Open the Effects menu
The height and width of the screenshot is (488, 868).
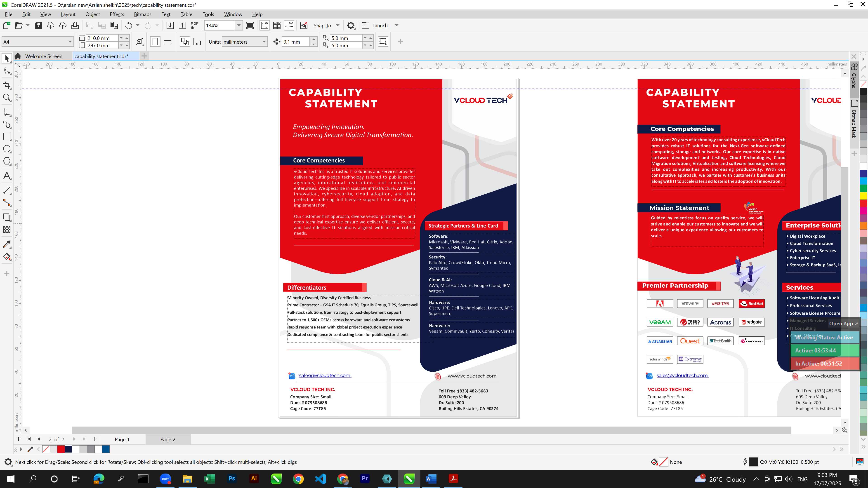click(x=117, y=14)
